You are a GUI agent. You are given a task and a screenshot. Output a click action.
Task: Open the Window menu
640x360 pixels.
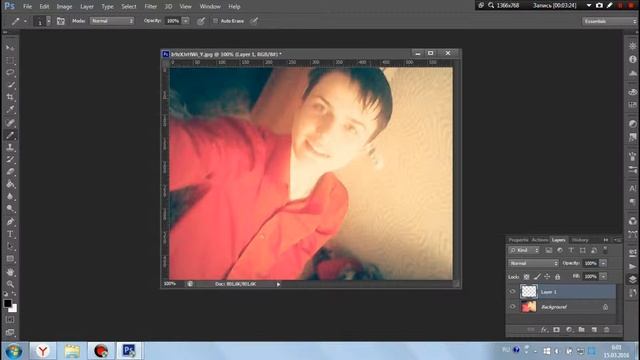click(x=210, y=7)
